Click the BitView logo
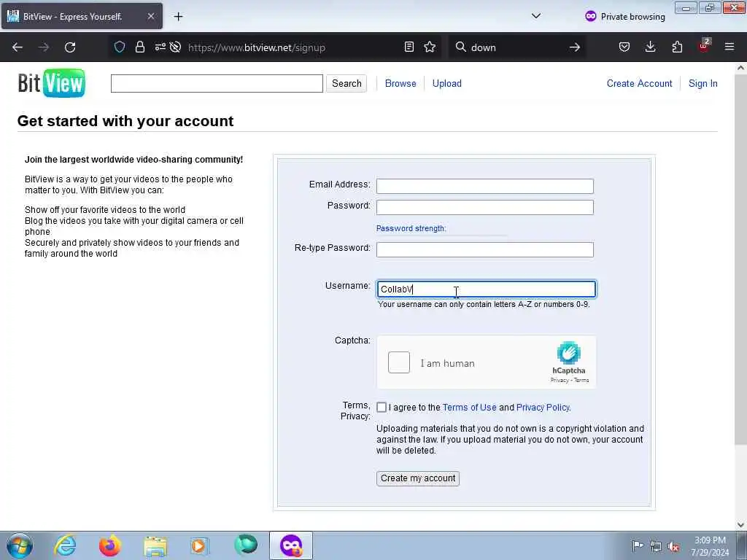This screenshot has height=560, width=747. tap(52, 83)
